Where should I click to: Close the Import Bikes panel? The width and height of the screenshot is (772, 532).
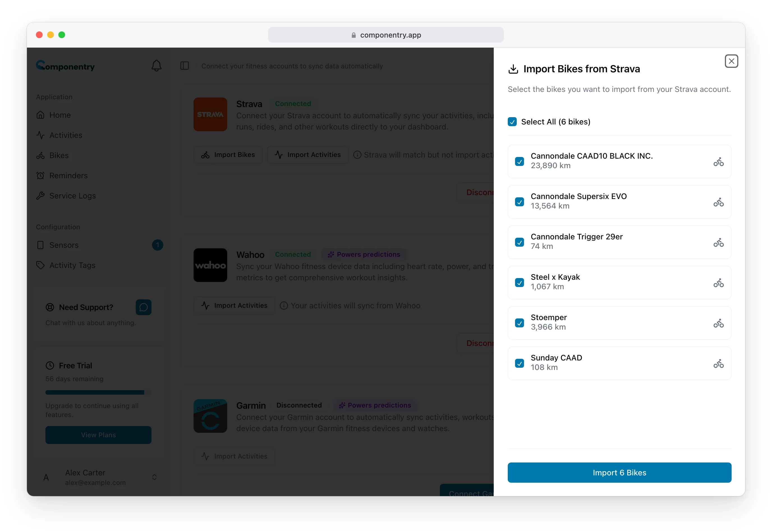[x=731, y=61]
